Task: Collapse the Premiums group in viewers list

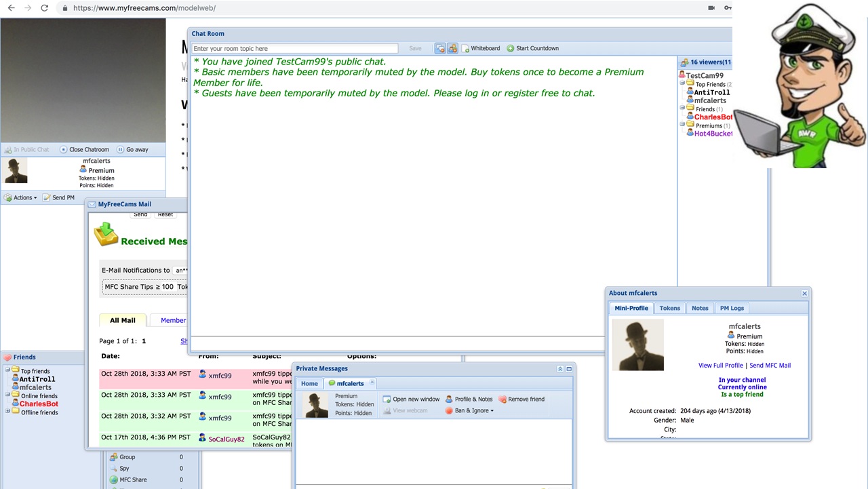Action: tap(683, 125)
